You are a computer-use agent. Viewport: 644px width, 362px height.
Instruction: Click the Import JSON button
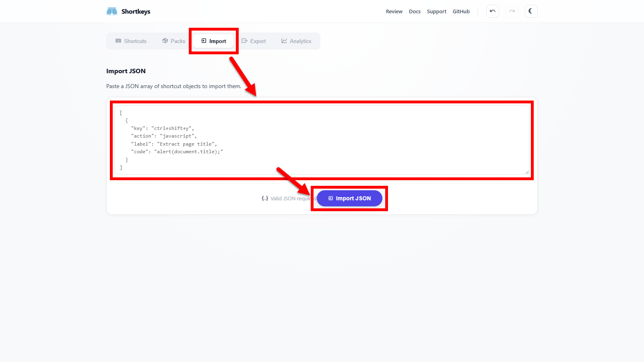click(x=349, y=198)
